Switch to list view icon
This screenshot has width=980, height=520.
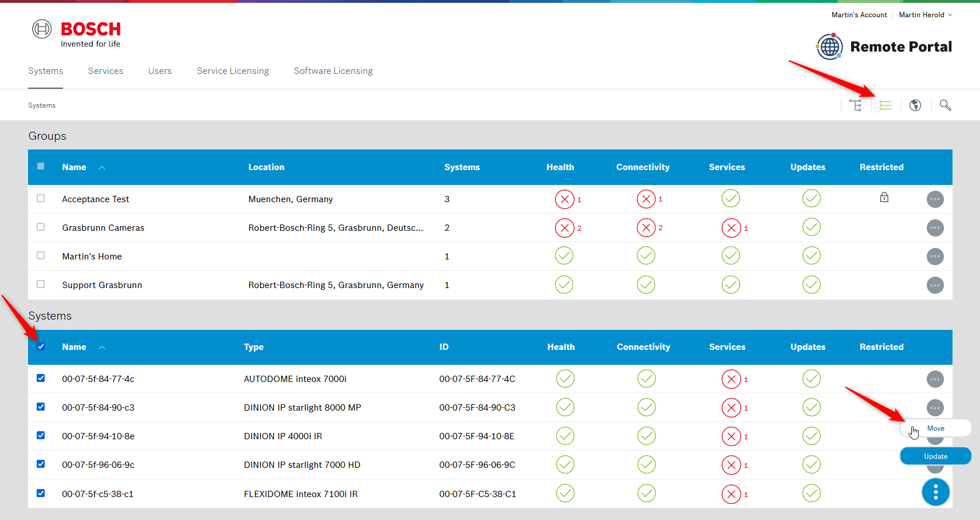point(885,105)
